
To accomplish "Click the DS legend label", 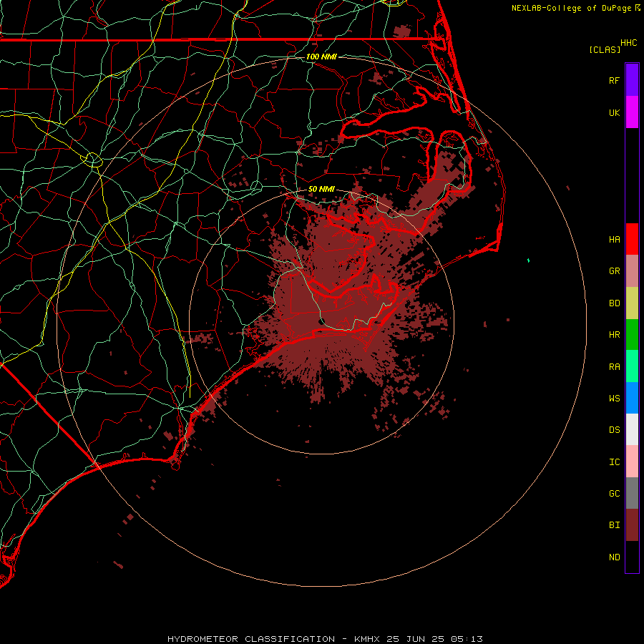I will click(614, 430).
